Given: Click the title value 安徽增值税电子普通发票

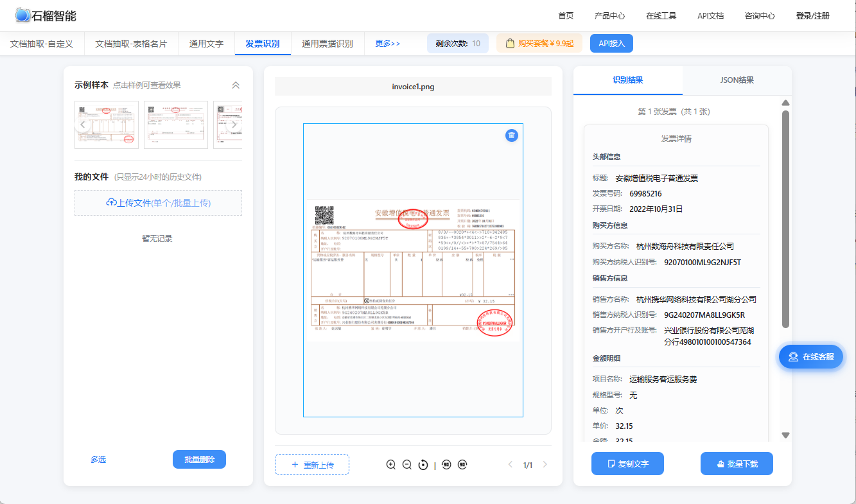Looking at the screenshot, I should pyautogui.click(x=656, y=178).
